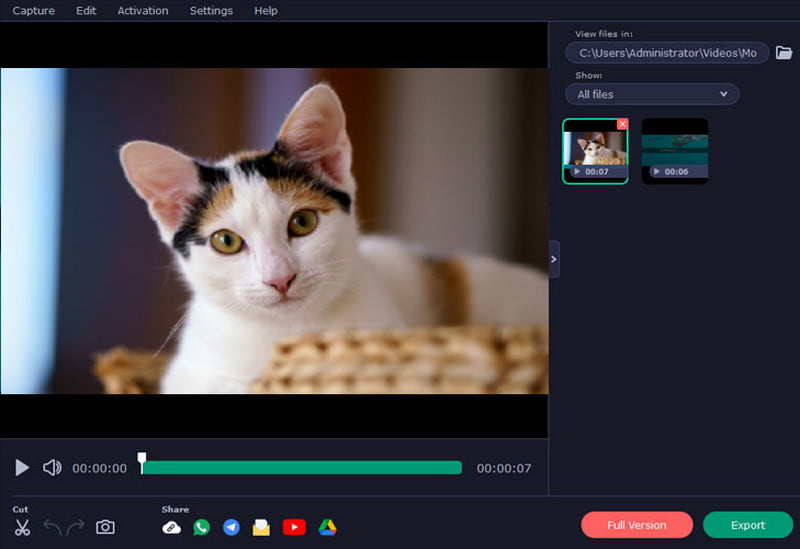Image resolution: width=800 pixels, height=549 pixels.
Task: Undo the last edit
Action: [x=52, y=527]
